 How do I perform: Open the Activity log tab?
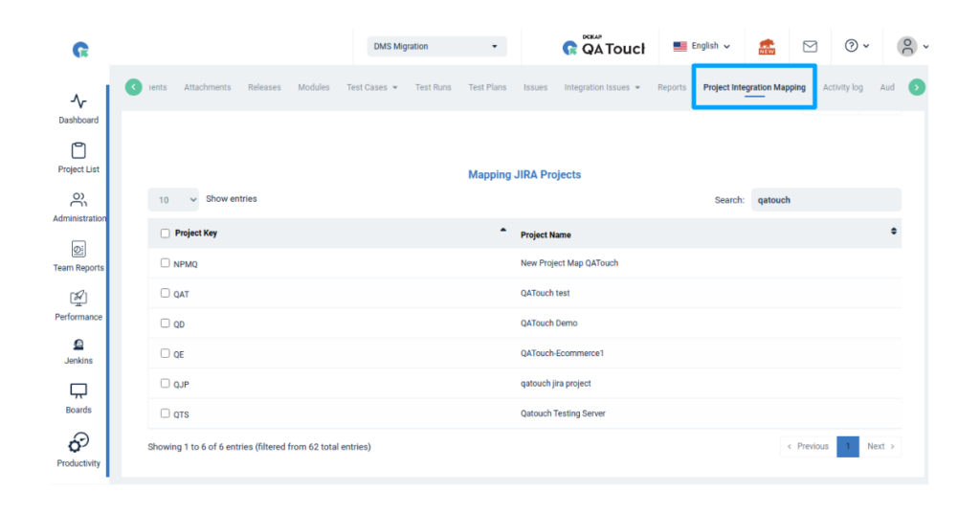(x=842, y=87)
